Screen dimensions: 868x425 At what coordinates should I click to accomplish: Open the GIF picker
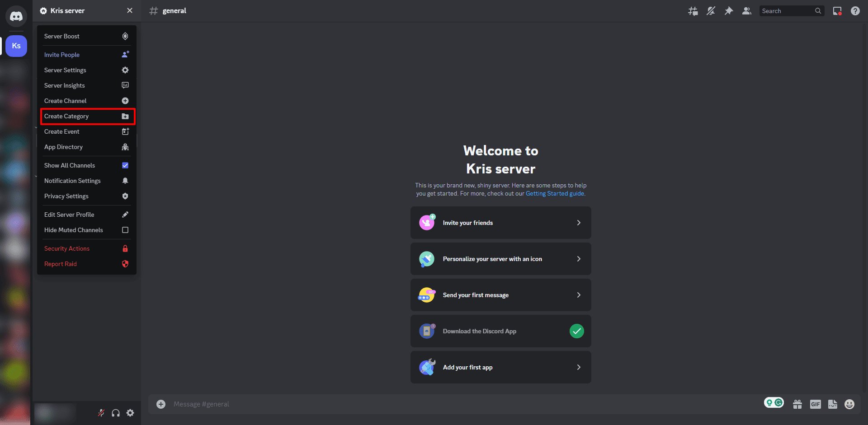[x=815, y=404]
